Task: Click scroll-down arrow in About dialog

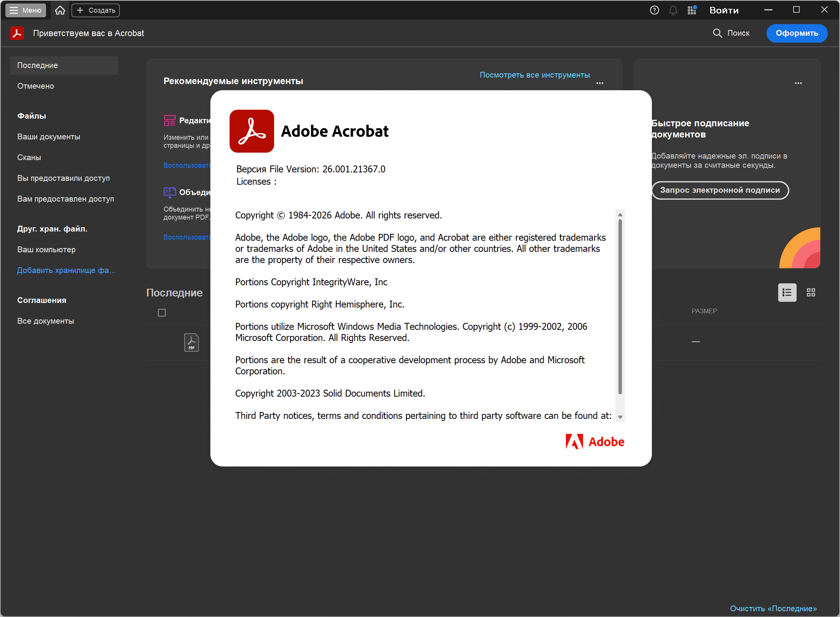Action: point(620,417)
